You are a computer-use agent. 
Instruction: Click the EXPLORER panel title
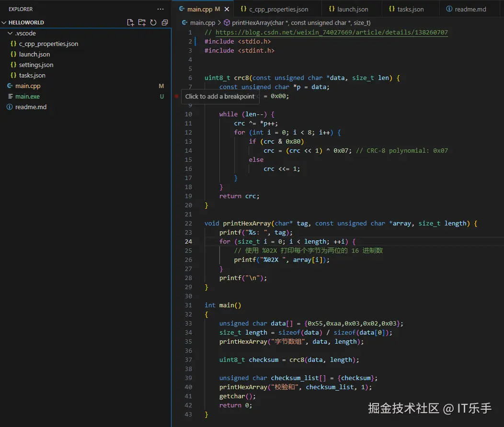(x=21, y=9)
